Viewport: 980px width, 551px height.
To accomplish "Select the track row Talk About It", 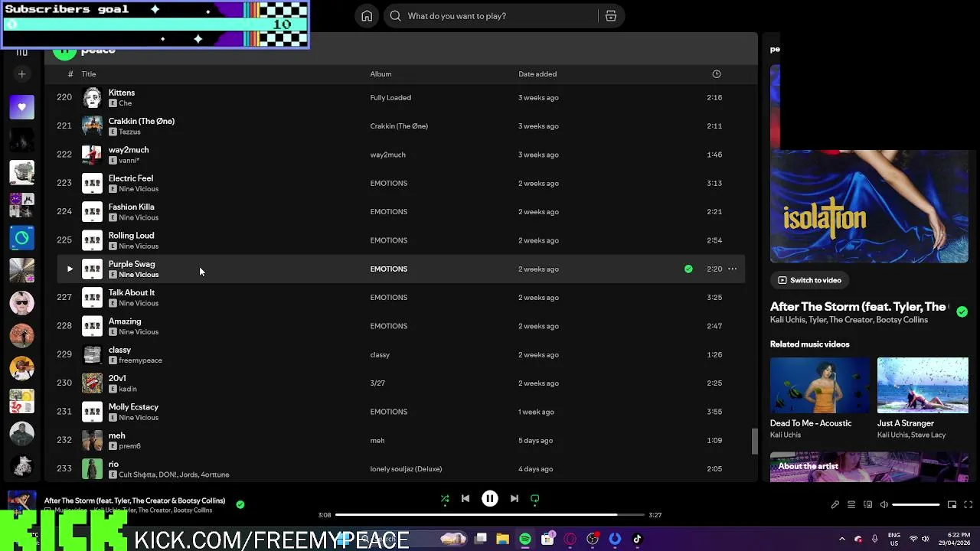I will pyautogui.click(x=401, y=298).
